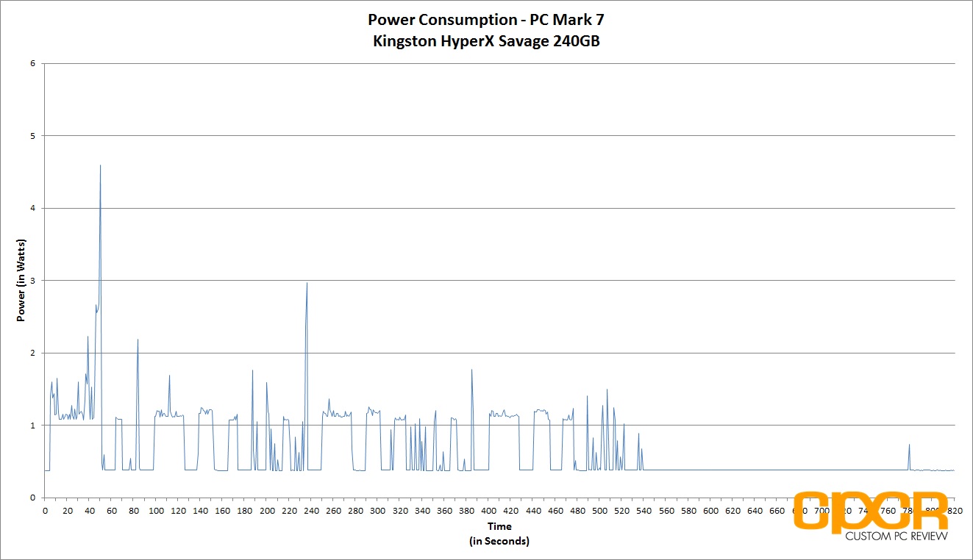Click the "240" tick on the time axis
Image resolution: width=973 pixels, height=560 pixels.
tap(311, 510)
